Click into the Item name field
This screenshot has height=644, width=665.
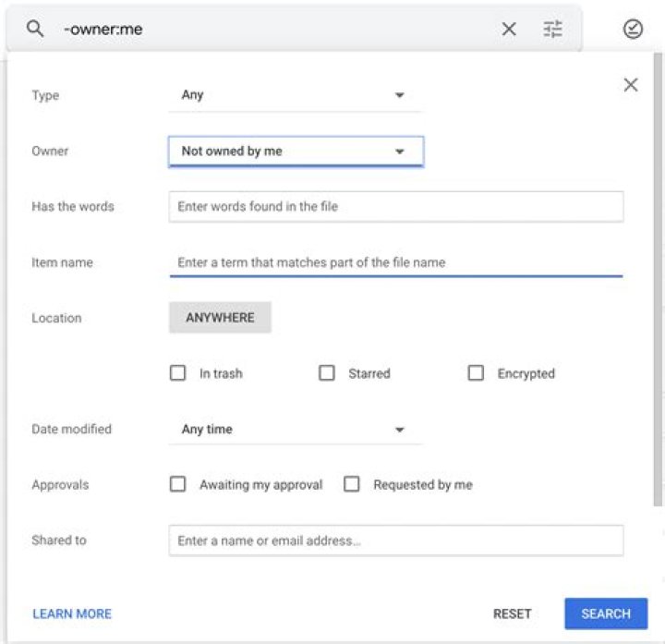(395, 262)
